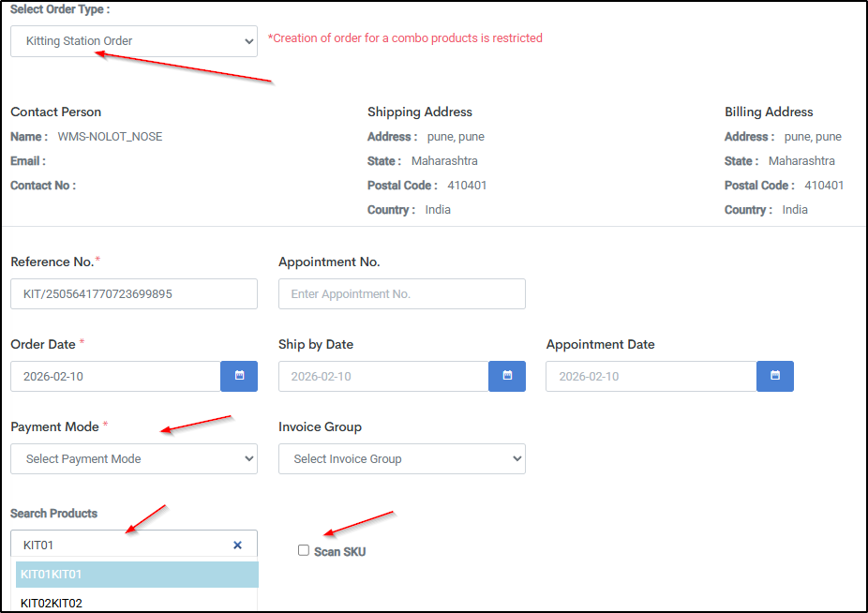Choose KIT01KIT01 from the product suggestions
Screen dimensions: 868x613
pos(137,575)
